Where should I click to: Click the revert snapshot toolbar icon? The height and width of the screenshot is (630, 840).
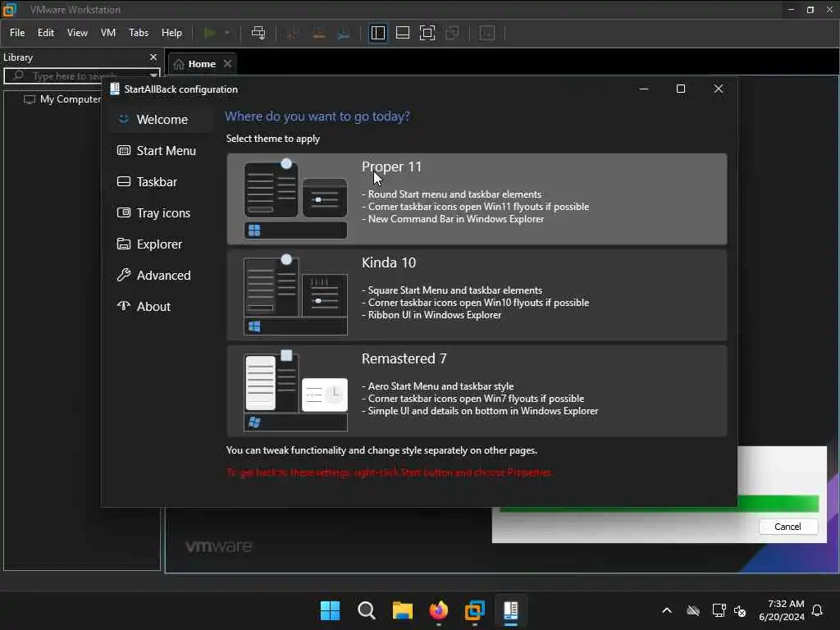(318, 33)
